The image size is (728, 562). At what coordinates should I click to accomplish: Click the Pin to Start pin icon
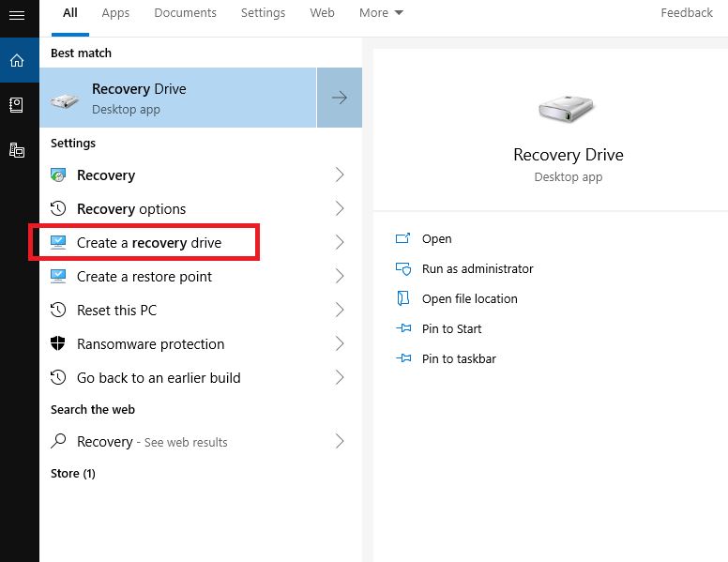403,328
